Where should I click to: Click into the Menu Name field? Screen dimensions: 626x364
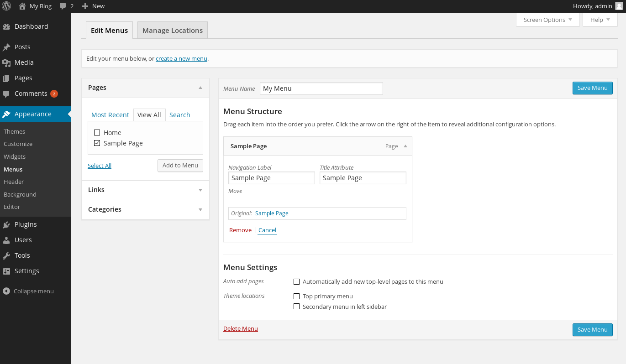click(x=321, y=88)
